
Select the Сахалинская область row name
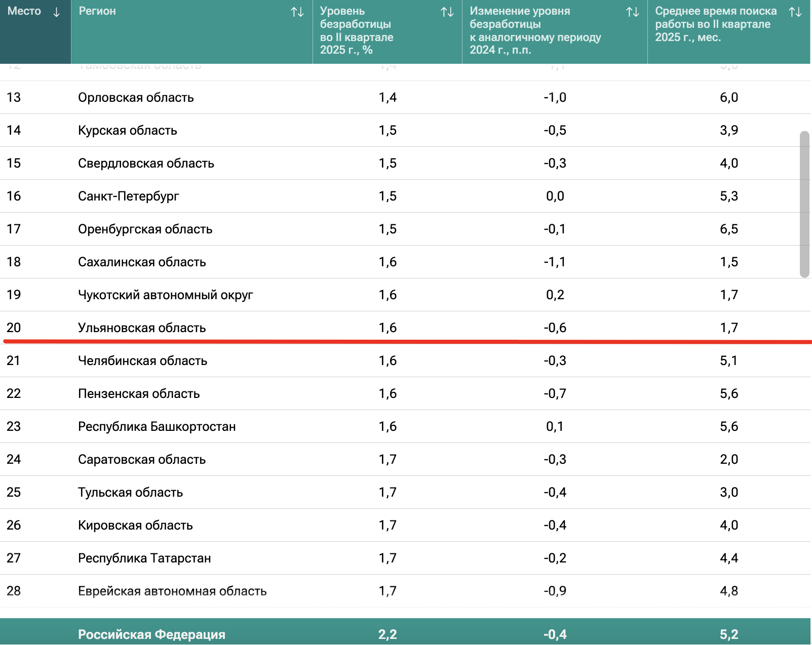(x=142, y=262)
